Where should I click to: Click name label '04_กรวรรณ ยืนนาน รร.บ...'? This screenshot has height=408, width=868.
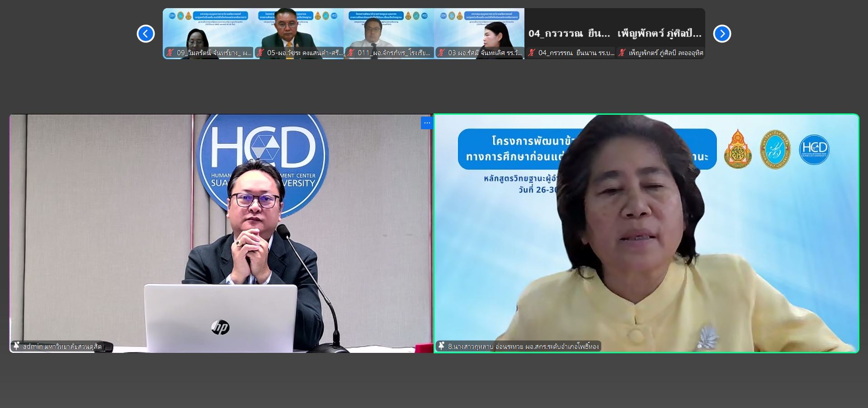click(576, 53)
